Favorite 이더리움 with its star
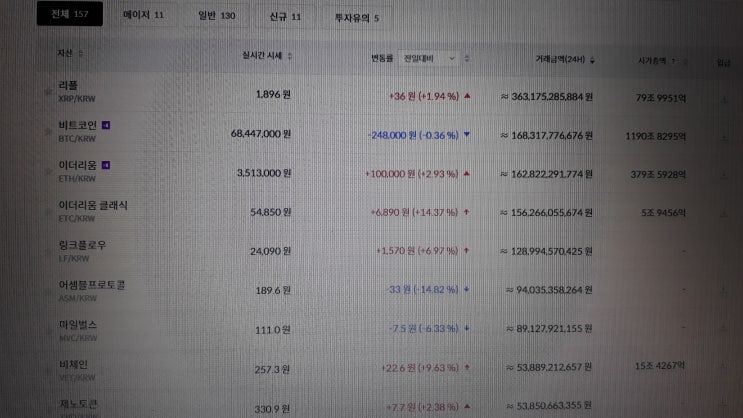Image resolution: width=743 pixels, height=418 pixels. [48, 171]
